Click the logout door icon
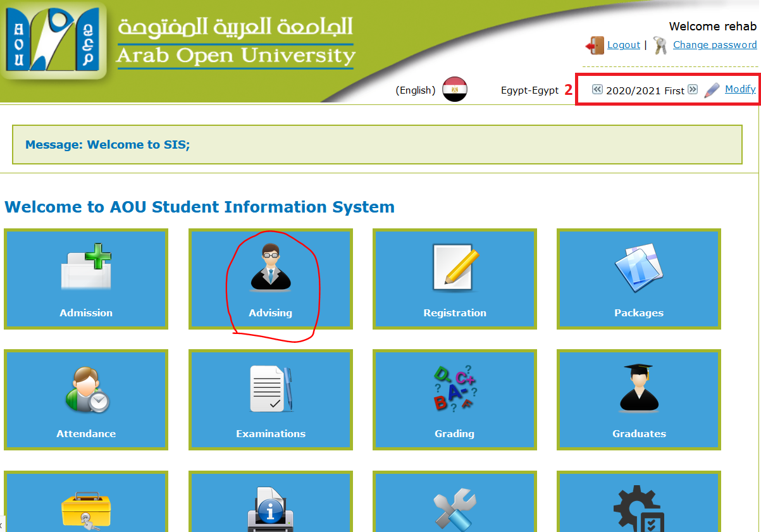Image resolution: width=761 pixels, height=532 pixels. (x=595, y=46)
